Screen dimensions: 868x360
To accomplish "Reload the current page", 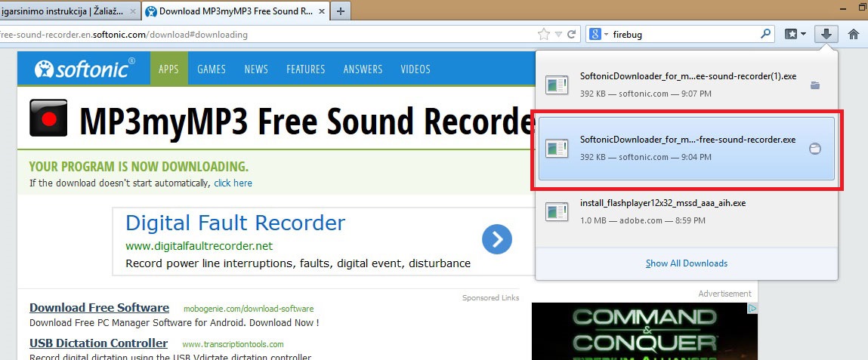I will 571,34.
